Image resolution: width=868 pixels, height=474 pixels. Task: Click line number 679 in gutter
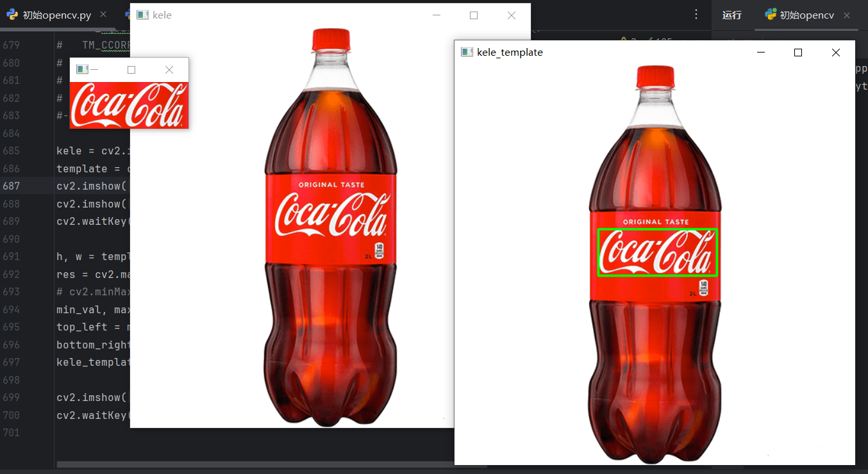click(11, 45)
